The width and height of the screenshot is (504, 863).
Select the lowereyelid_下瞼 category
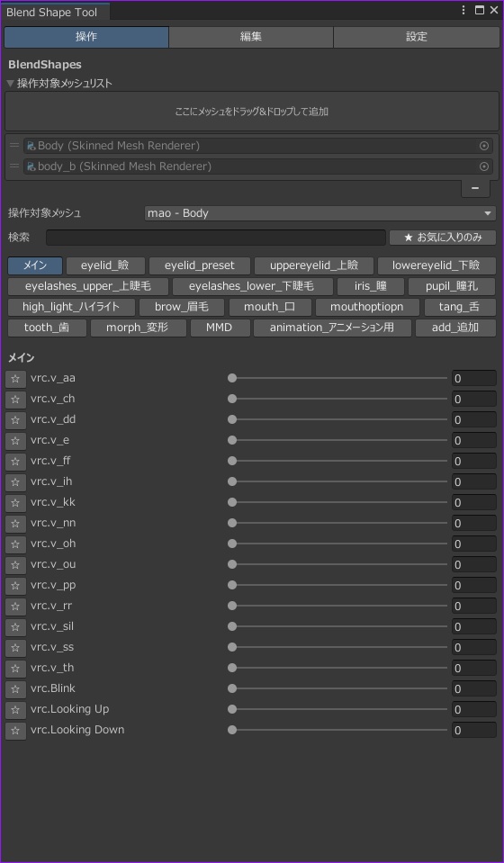[436, 265]
